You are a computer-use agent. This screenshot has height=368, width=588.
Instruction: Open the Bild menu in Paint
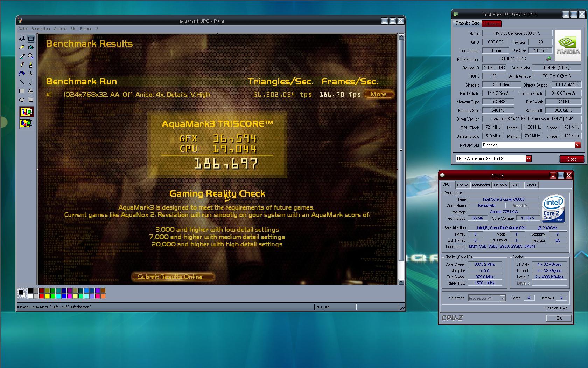click(x=73, y=29)
